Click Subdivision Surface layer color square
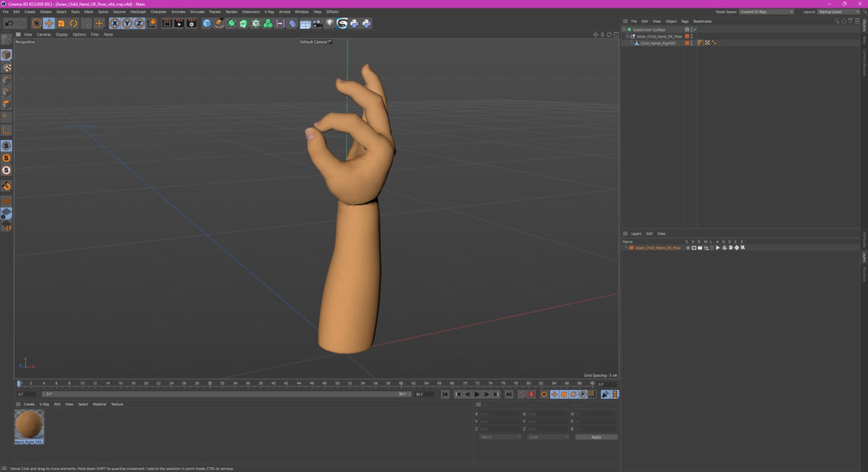868x472 pixels. coord(687,29)
